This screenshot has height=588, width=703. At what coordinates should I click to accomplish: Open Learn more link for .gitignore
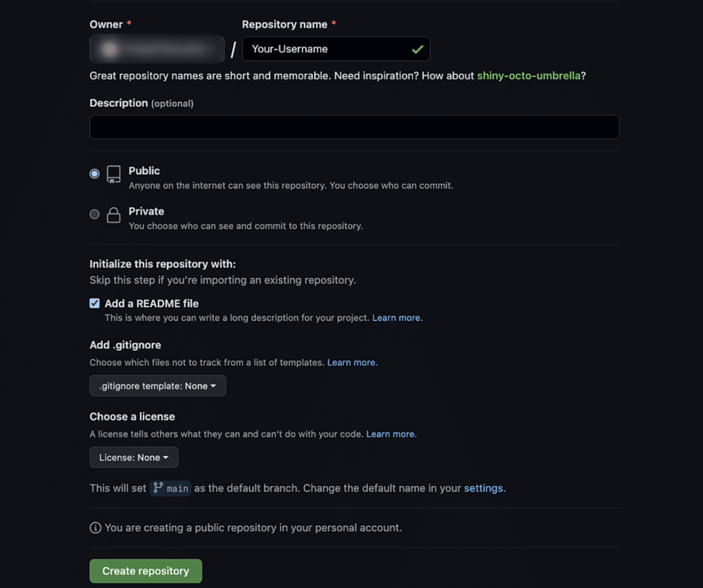click(352, 363)
